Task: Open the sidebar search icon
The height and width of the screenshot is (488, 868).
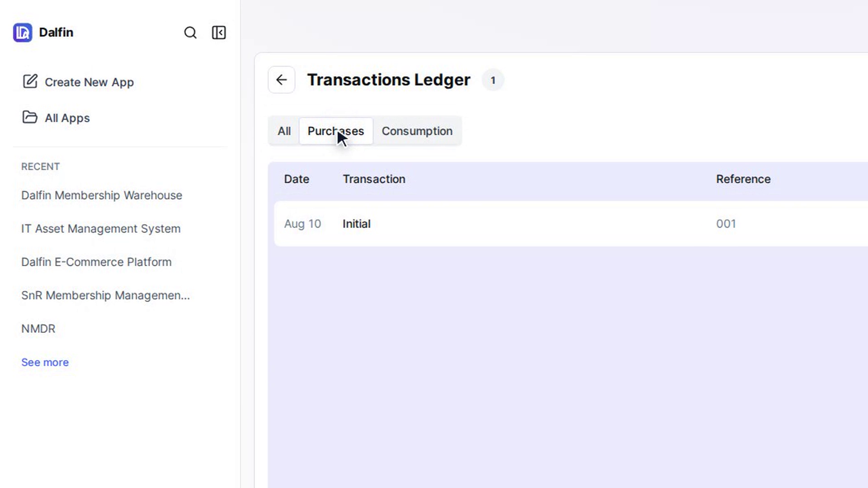Action: [x=190, y=33]
